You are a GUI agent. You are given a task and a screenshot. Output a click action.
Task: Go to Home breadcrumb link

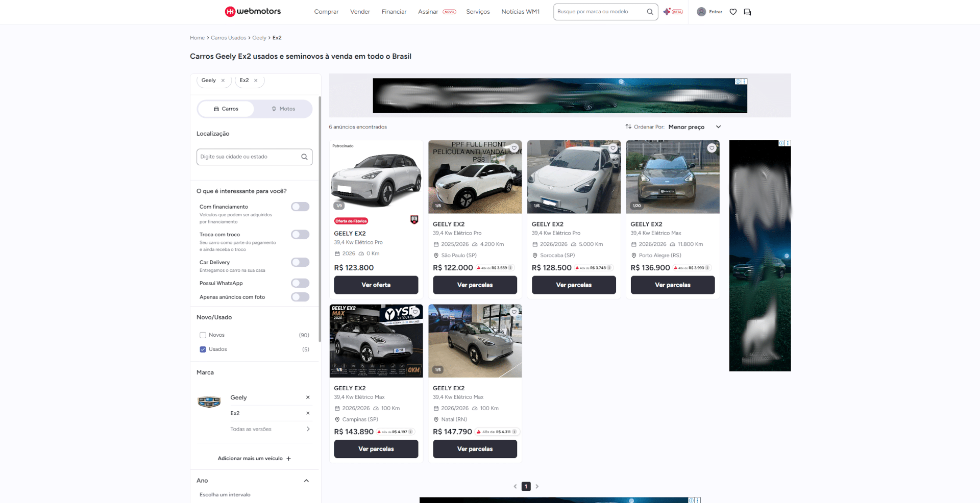(x=197, y=38)
